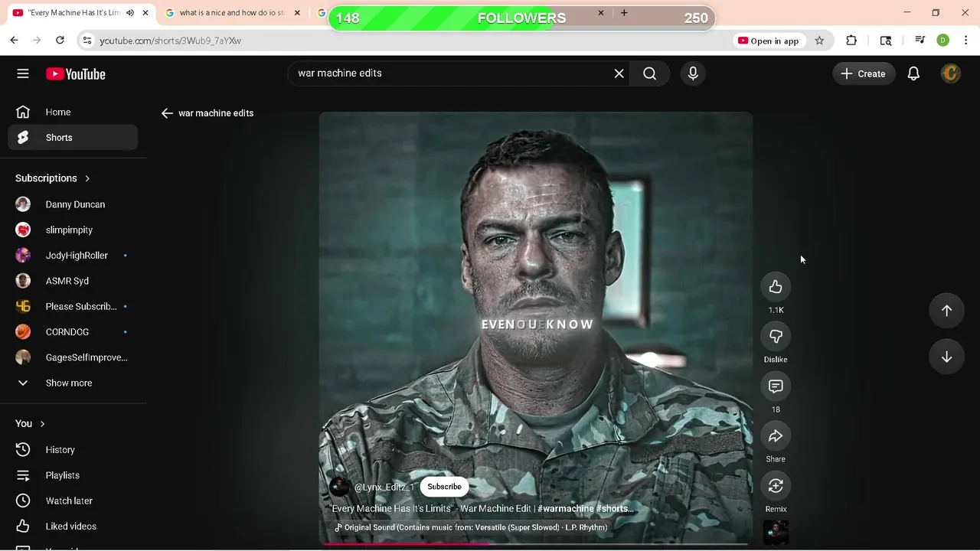
Task: Open @Lynx_Editz_1 channel name
Action: [384, 487]
